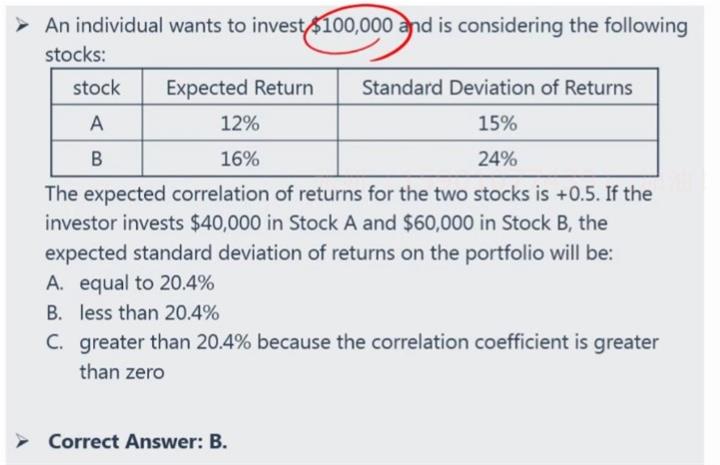The height and width of the screenshot is (465, 720).
Task: Click the "stock" column header
Action: pyautogui.click(x=96, y=88)
